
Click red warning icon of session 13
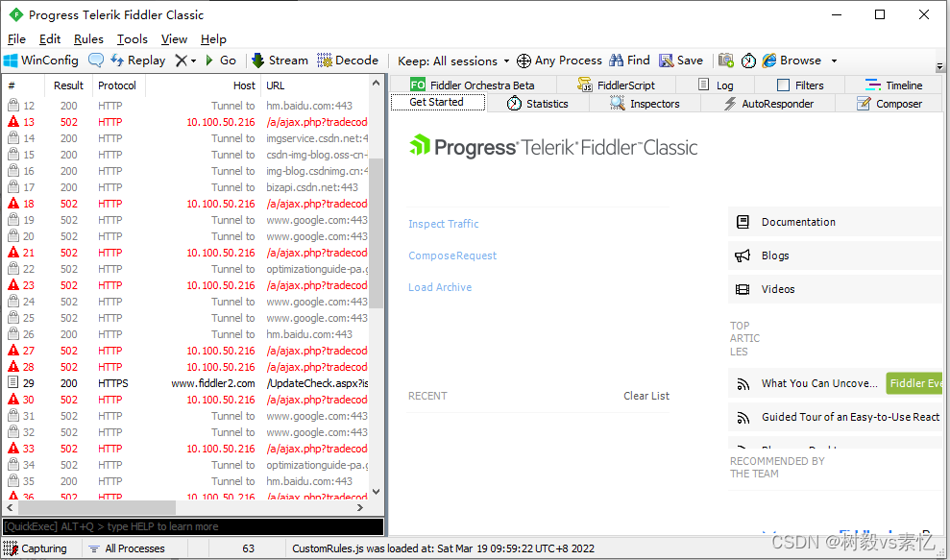coord(13,122)
